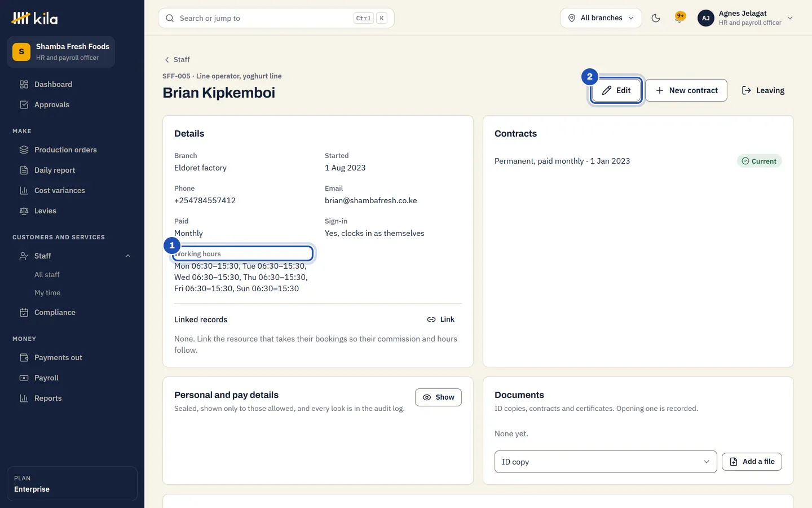Click the Permanent, paid monthly contract row

click(638, 161)
